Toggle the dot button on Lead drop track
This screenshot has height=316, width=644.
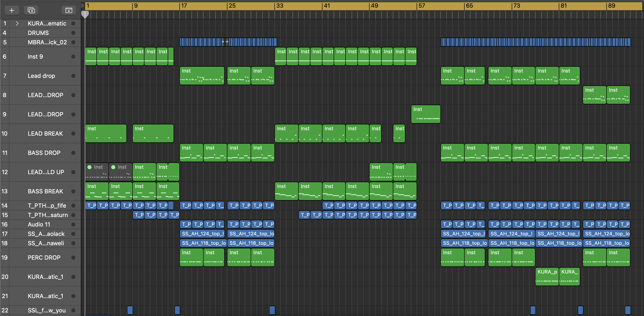73,76
